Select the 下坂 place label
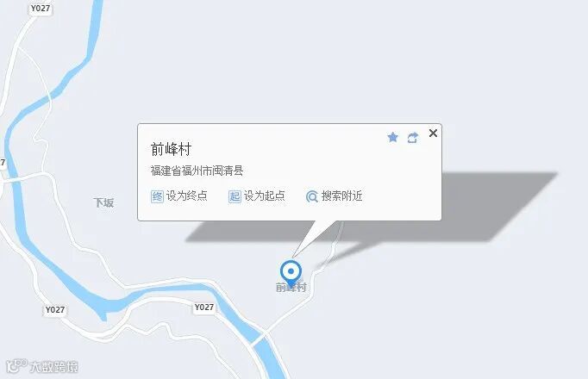This screenshot has height=379, width=588. tap(103, 203)
